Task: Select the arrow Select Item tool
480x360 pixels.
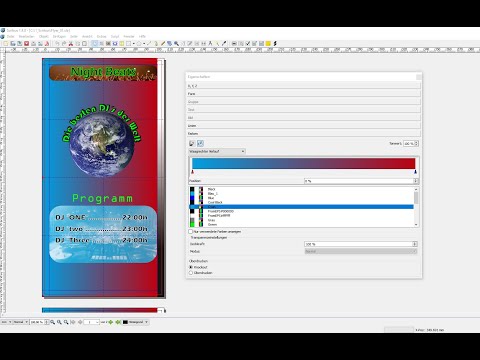Action: click(x=95, y=43)
